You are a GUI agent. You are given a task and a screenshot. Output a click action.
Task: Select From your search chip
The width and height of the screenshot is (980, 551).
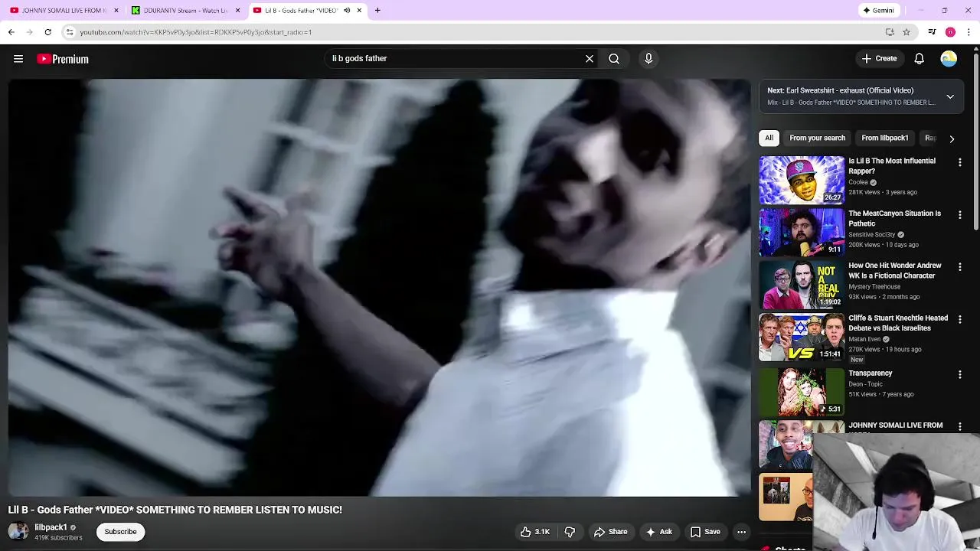pos(817,138)
